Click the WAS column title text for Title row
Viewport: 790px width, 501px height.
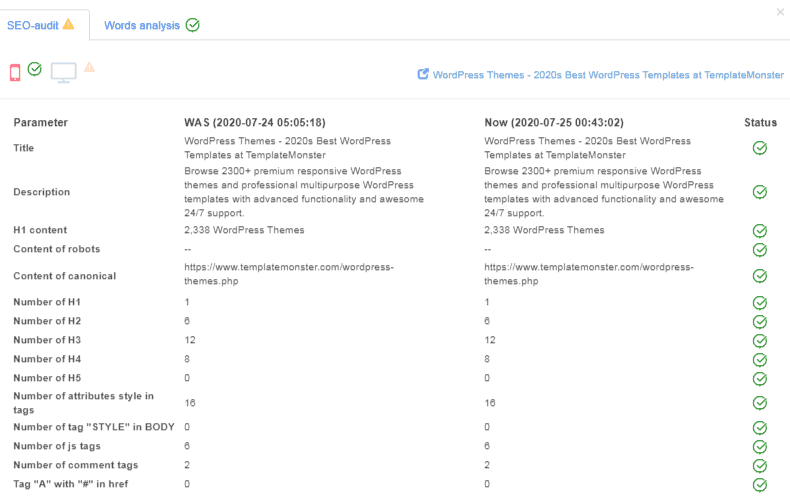click(287, 148)
